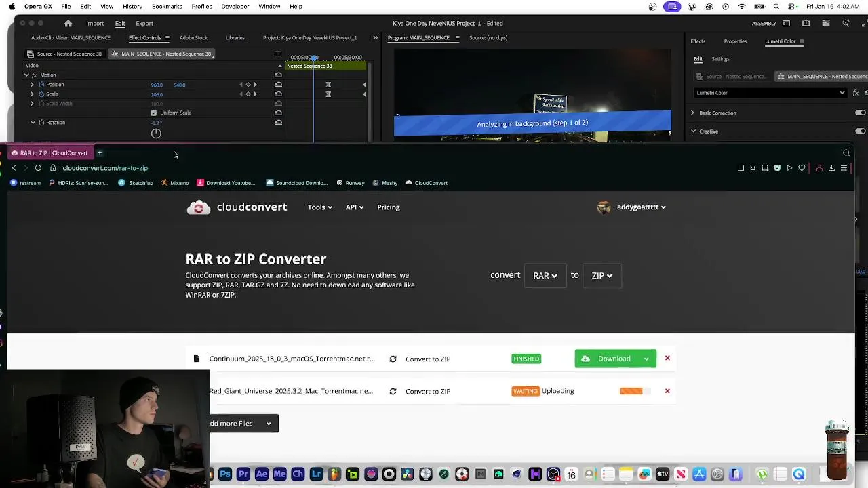
Task: Open the Effect Controls panel menu
Action: point(167,38)
